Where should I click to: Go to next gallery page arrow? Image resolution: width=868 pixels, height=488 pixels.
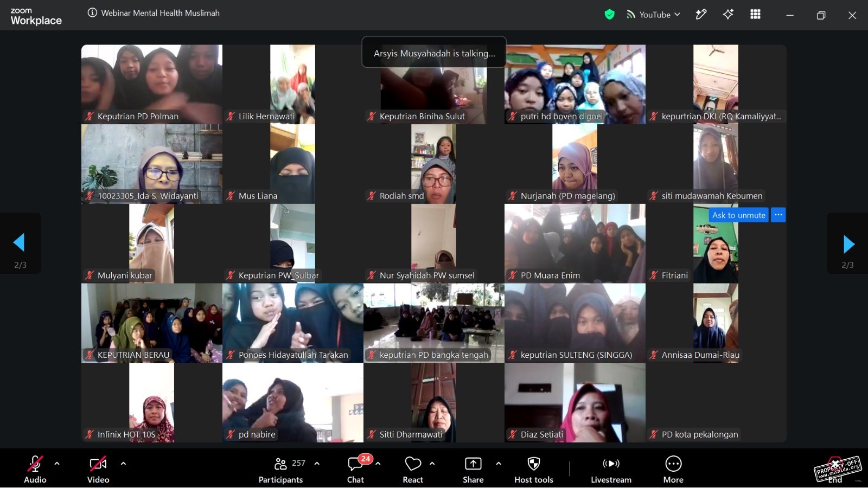tap(848, 244)
